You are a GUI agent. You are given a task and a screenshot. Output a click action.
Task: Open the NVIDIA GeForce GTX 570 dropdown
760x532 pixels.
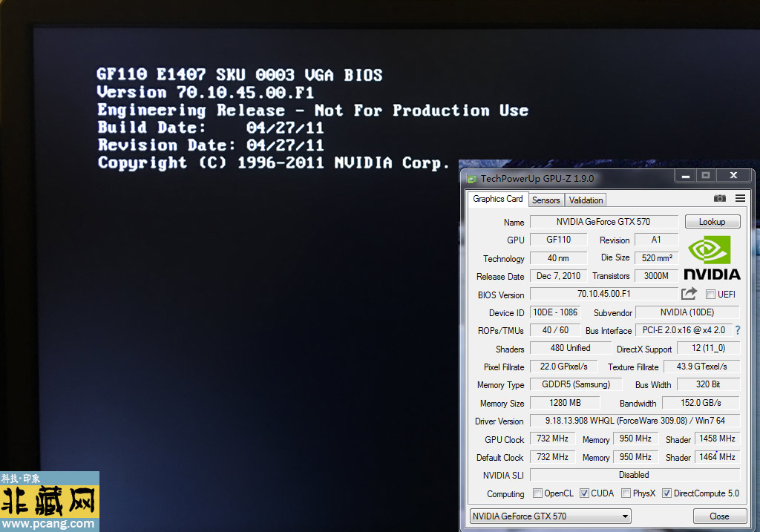551,516
